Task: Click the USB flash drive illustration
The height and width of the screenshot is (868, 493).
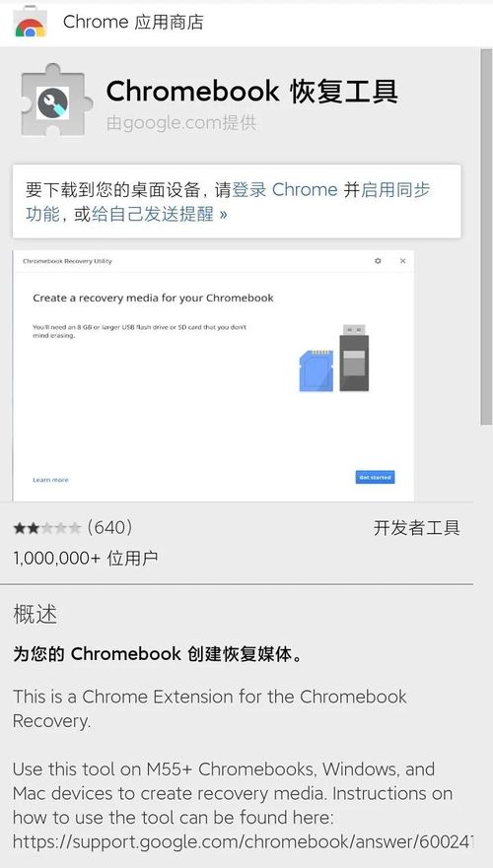Action: point(354,358)
